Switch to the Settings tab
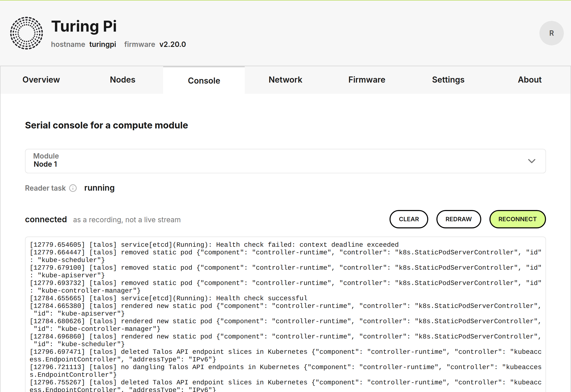The width and height of the screenshot is (571, 392). click(x=448, y=80)
